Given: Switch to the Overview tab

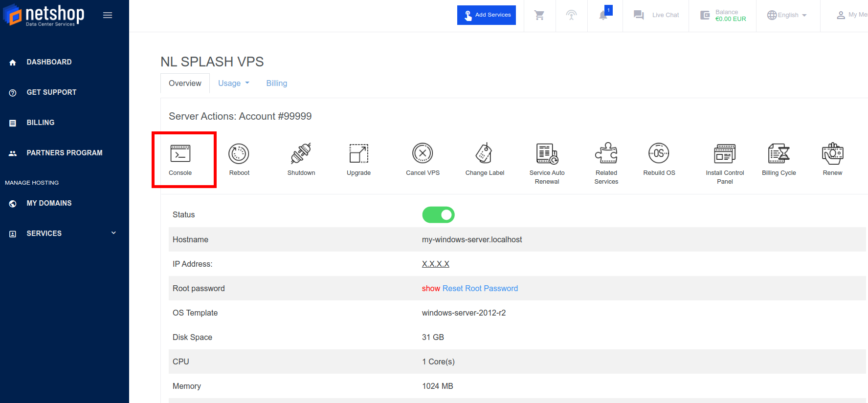Looking at the screenshot, I should (185, 83).
